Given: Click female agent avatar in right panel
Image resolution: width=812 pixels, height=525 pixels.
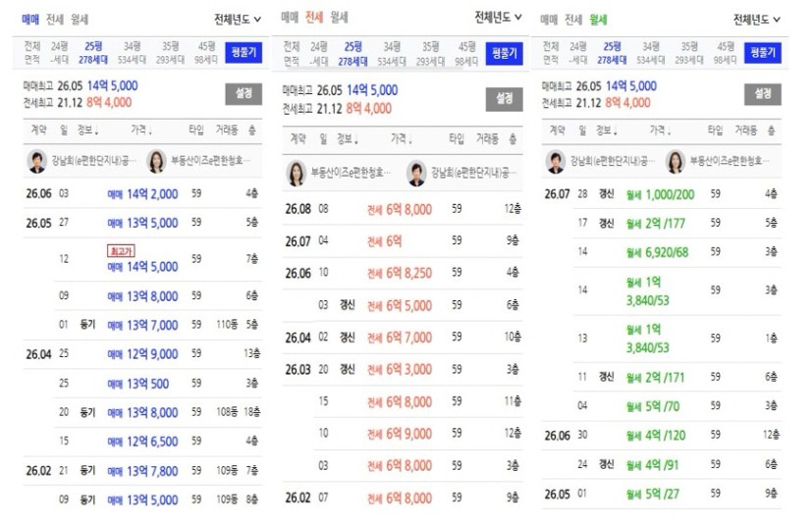Looking at the screenshot, I should (x=675, y=162).
